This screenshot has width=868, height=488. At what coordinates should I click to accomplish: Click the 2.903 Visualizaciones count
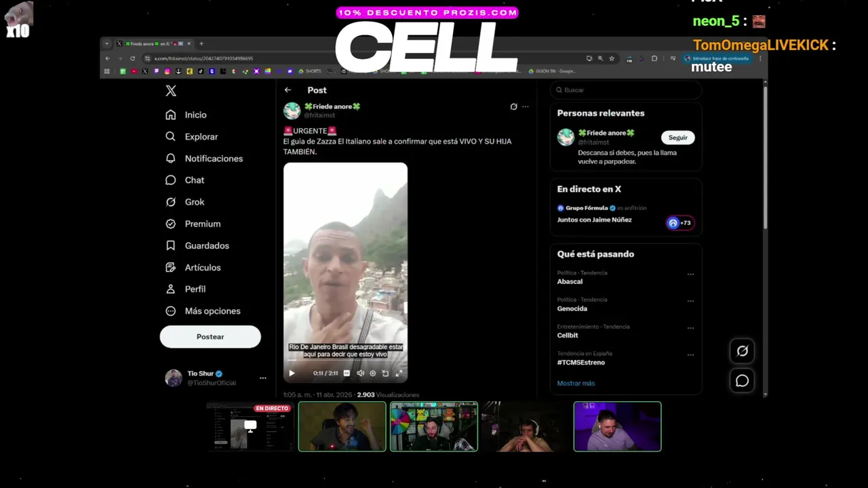coord(388,394)
